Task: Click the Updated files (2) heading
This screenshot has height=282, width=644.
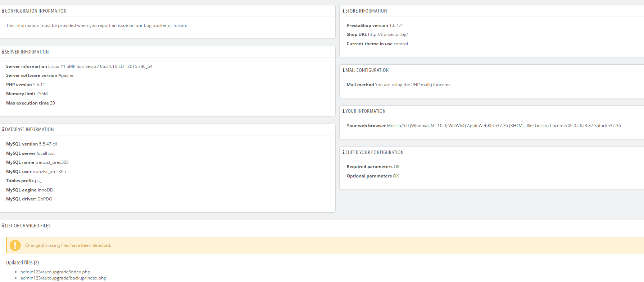Action: pos(22,263)
